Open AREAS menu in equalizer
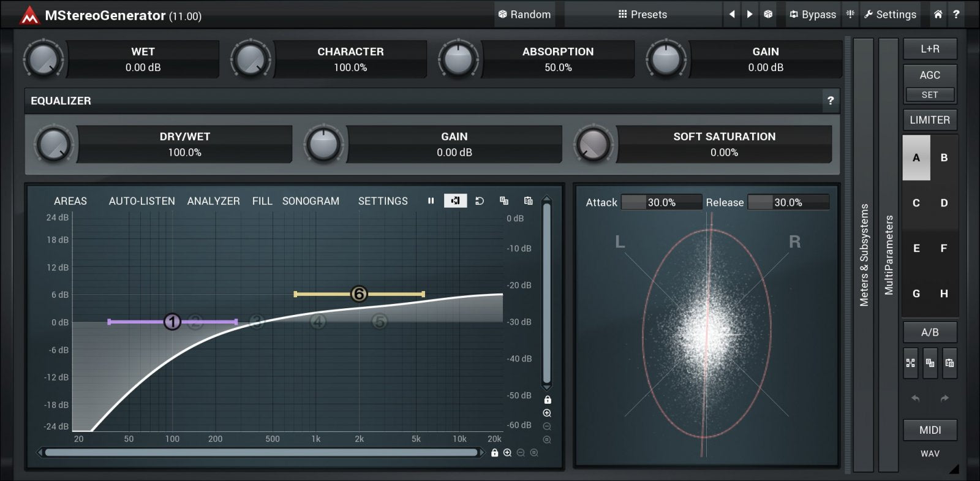The width and height of the screenshot is (980, 481). click(x=70, y=201)
